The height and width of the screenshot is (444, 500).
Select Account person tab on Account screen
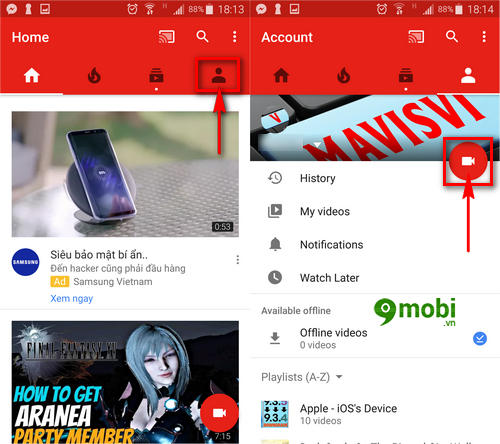pyautogui.click(x=468, y=75)
